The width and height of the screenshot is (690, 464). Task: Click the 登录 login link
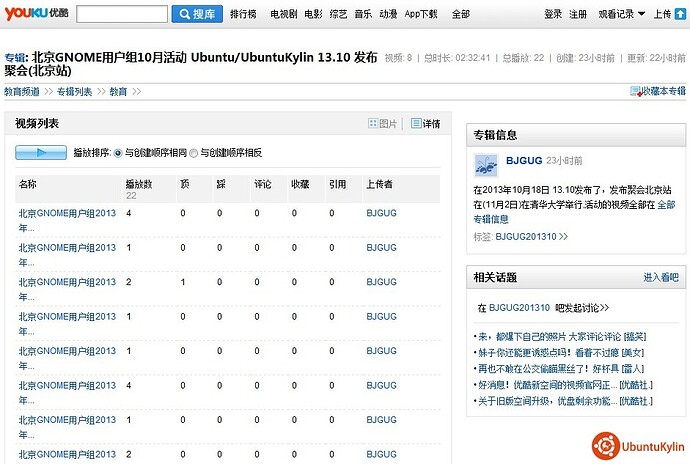tap(553, 14)
